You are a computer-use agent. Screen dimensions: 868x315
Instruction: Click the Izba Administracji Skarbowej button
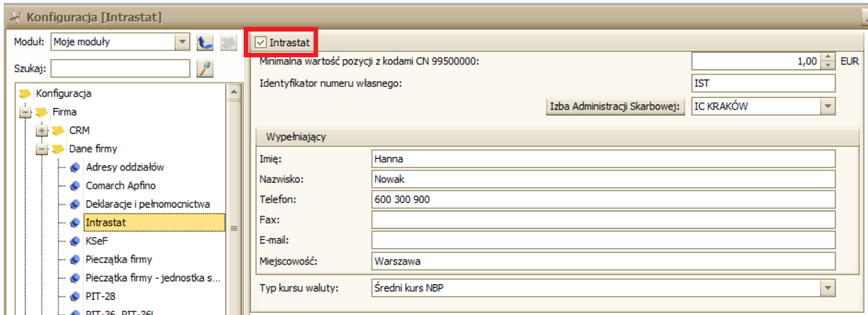[616, 107]
